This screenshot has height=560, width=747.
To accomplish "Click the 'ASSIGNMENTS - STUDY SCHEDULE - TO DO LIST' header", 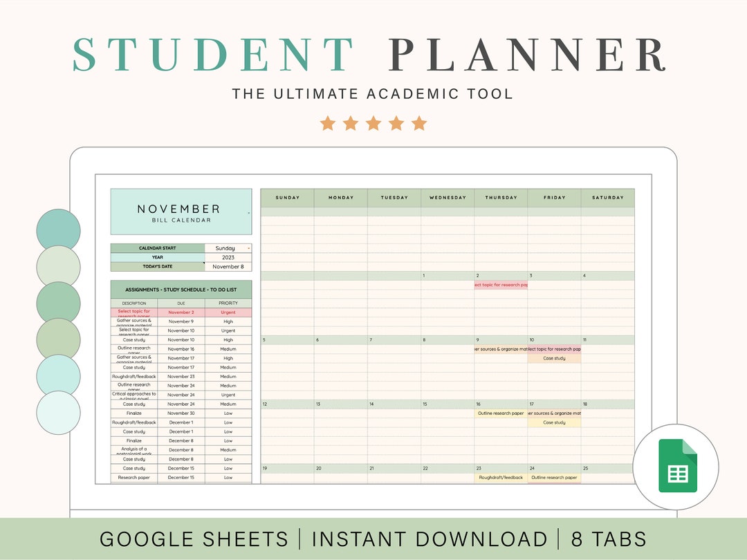I will click(x=181, y=290).
